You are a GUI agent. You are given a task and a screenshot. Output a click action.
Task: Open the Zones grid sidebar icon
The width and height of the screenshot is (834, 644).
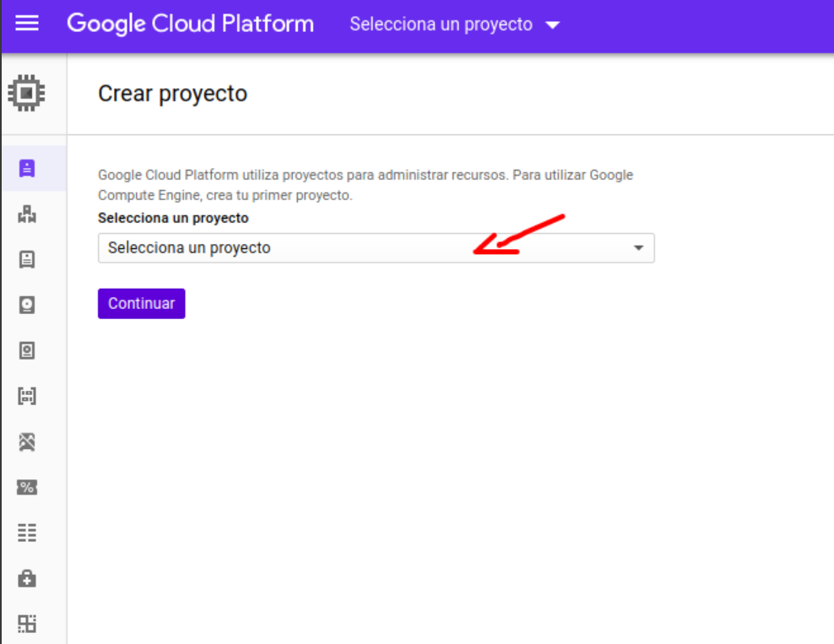[27, 624]
